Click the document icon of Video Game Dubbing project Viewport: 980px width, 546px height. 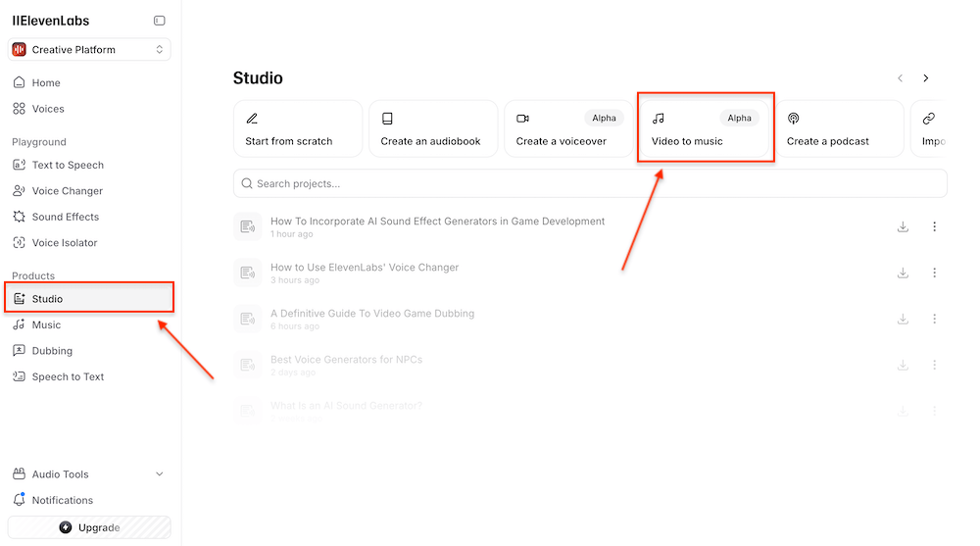tap(248, 319)
